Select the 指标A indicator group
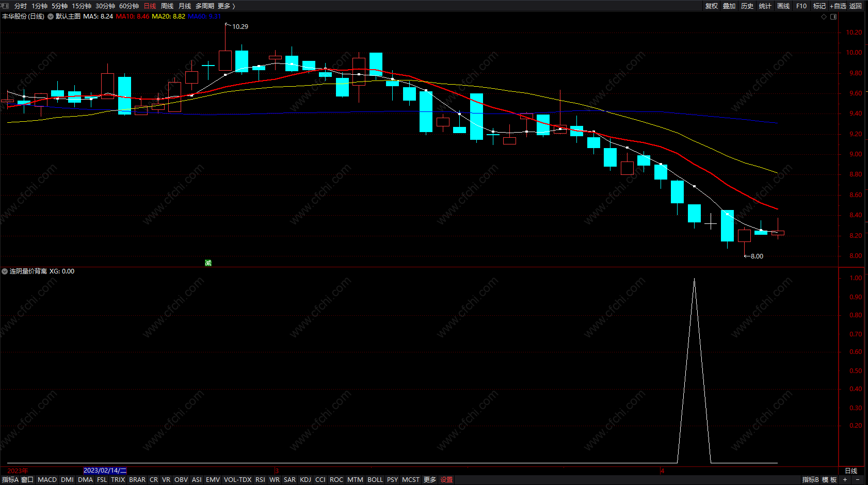868x485 pixels. click(10, 479)
